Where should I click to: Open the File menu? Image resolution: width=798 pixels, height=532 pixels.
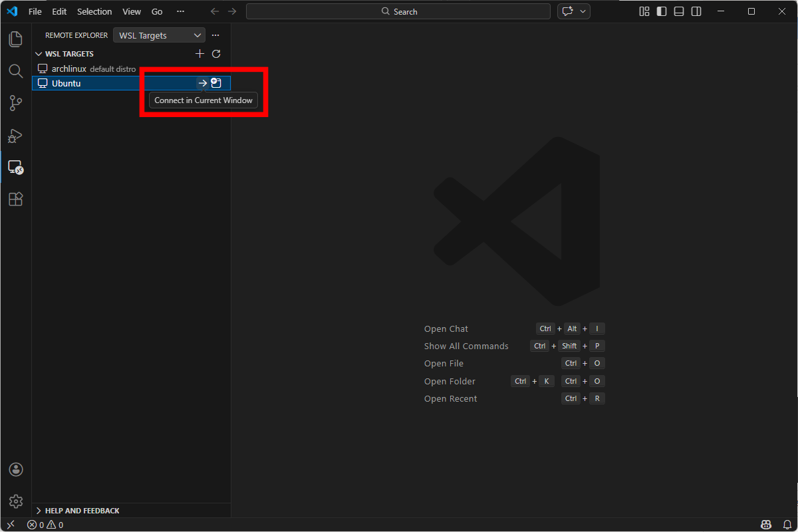(x=35, y=11)
